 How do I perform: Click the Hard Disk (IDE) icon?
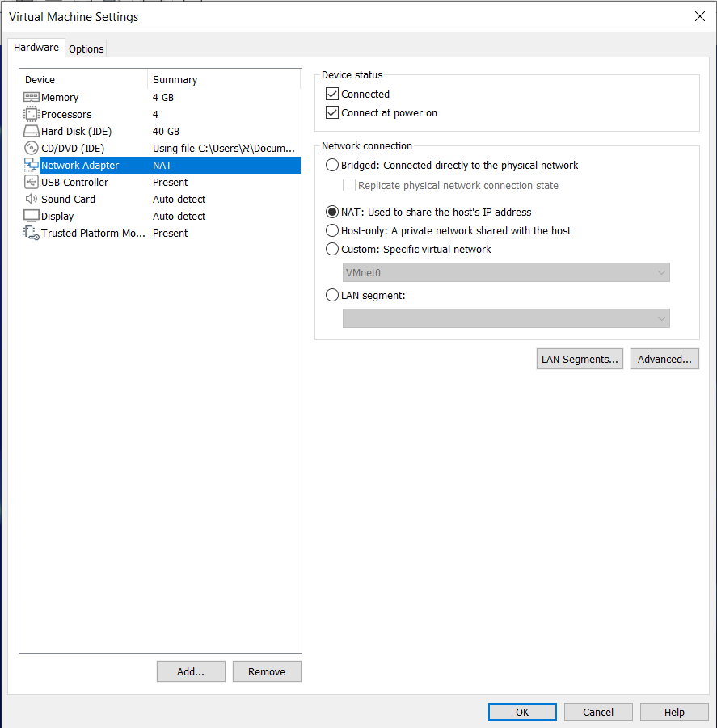[32, 132]
